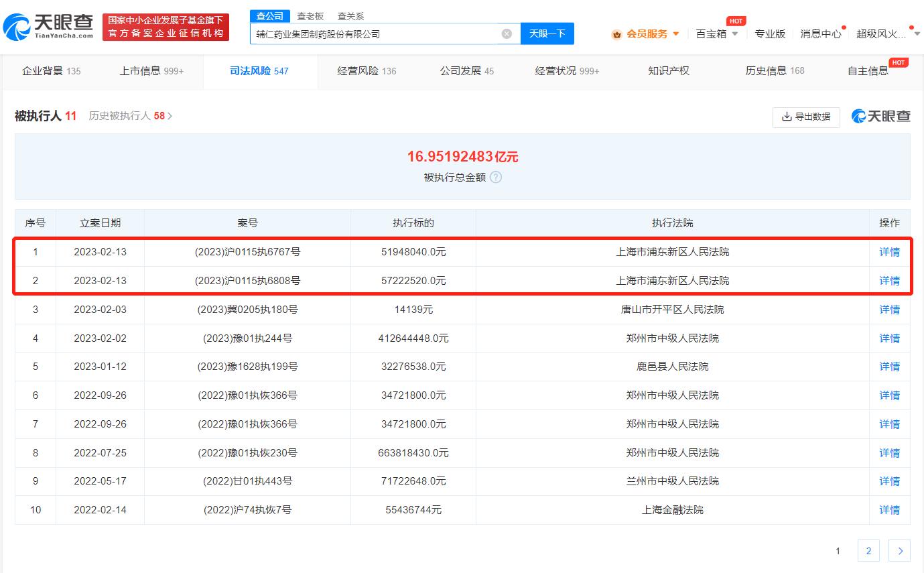Open 详情 for case 沪0115执6808号
This screenshot has width=924, height=573.
coord(890,281)
